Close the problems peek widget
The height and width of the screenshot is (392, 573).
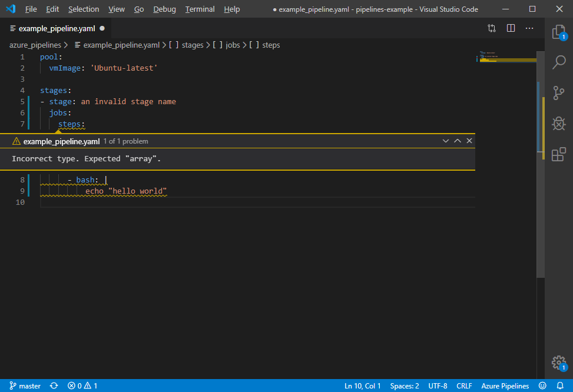tap(469, 141)
